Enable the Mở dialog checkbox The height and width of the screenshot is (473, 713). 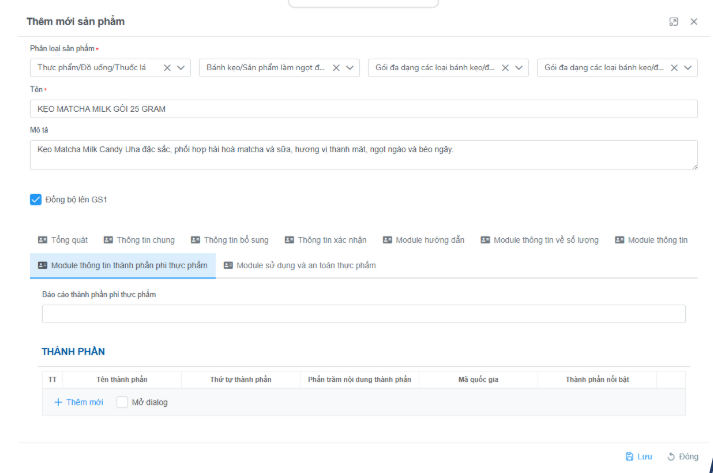click(122, 402)
